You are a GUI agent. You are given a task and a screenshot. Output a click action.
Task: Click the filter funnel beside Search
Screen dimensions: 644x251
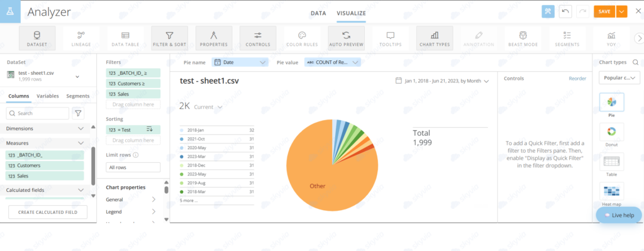pos(78,113)
